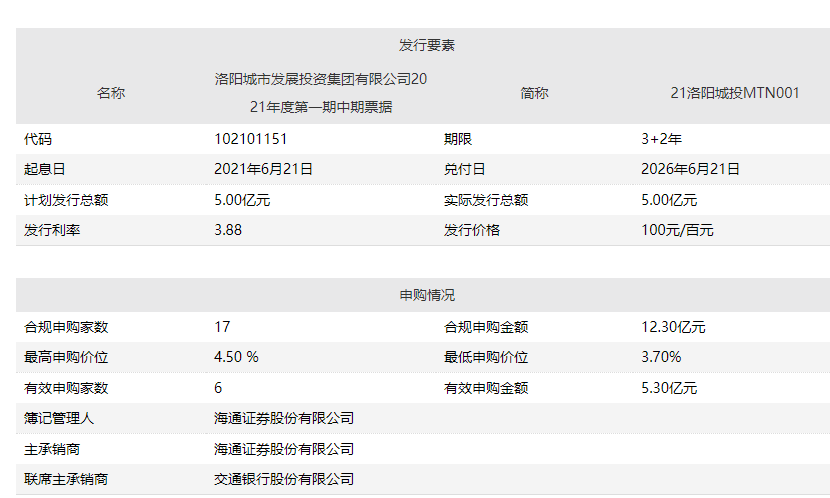Click the valid amount 5.30亿元
Screen dimensions: 830x498
point(669,388)
